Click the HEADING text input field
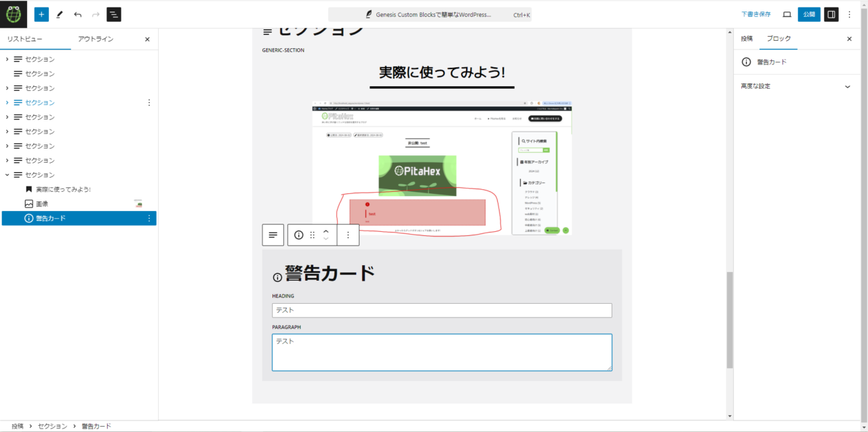 pyautogui.click(x=441, y=311)
